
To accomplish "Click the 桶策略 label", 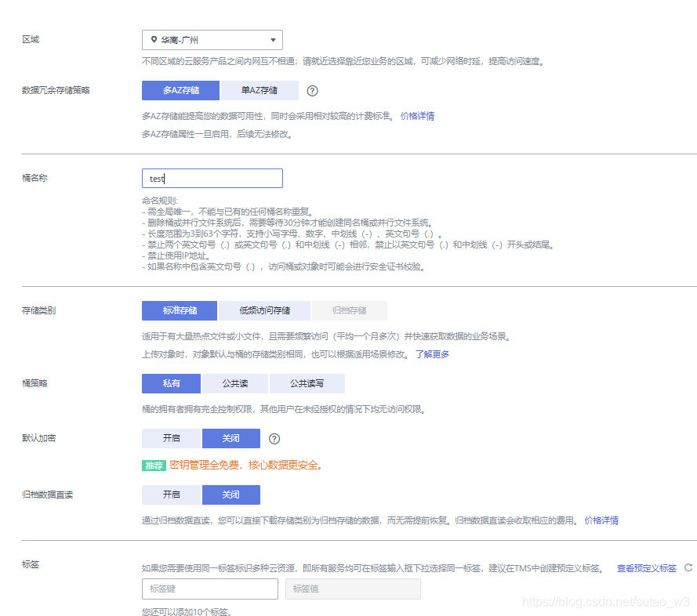I will tap(34, 383).
